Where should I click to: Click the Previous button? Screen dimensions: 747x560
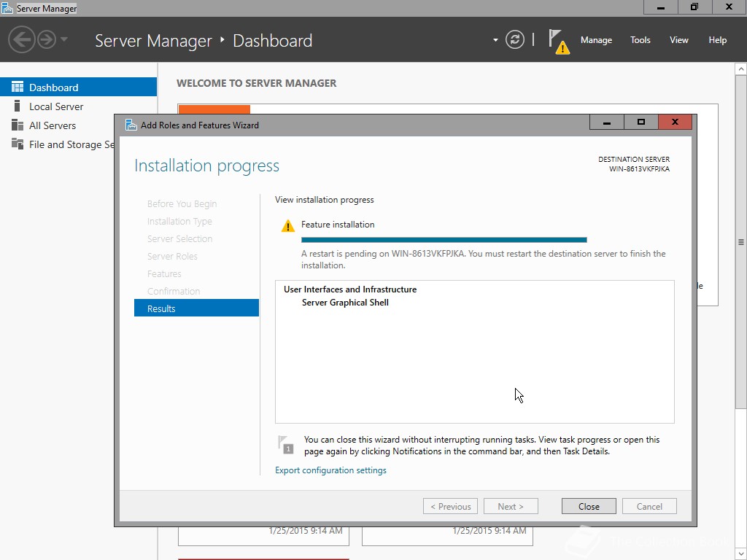(x=450, y=506)
